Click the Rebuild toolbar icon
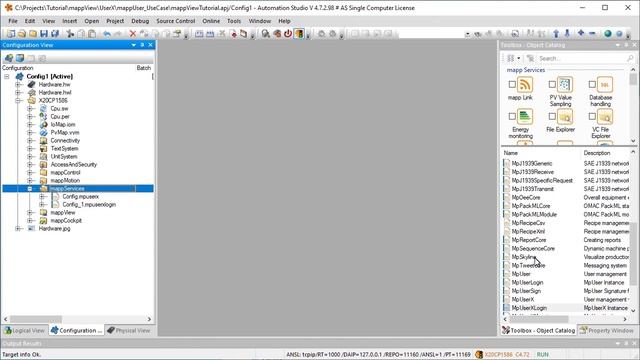This screenshot has width=640, height=360. (210, 34)
